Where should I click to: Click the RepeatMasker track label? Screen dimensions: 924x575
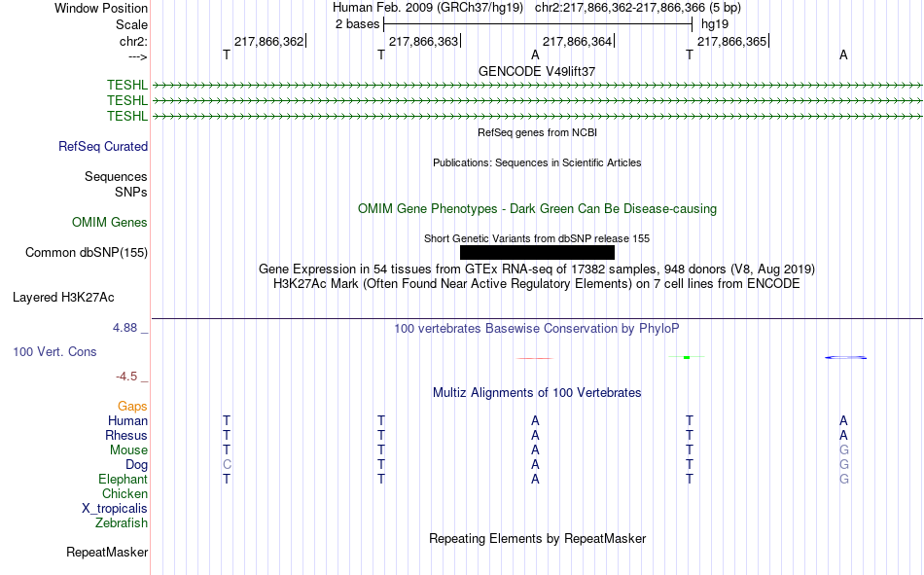(x=107, y=552)
